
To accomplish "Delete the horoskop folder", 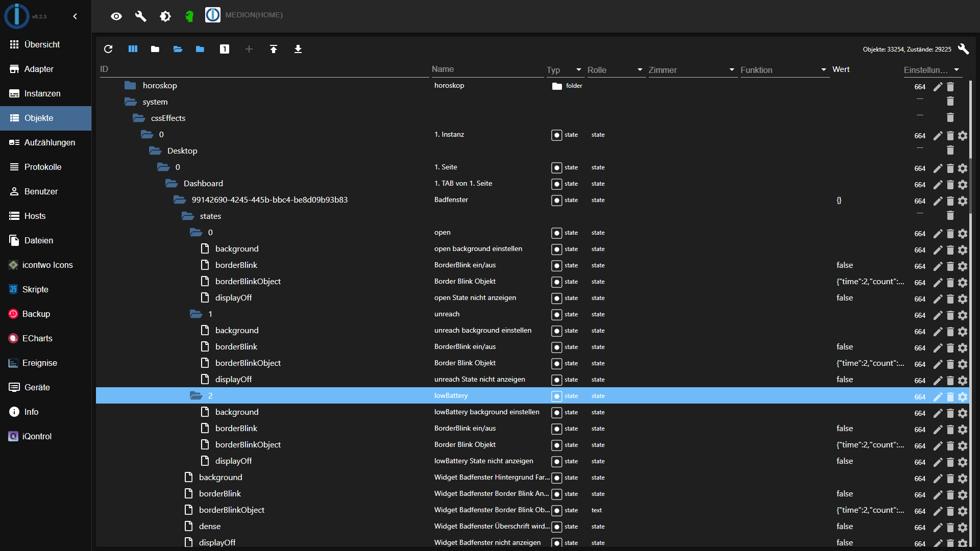I will pyautogui.click(x=950, y=87).
